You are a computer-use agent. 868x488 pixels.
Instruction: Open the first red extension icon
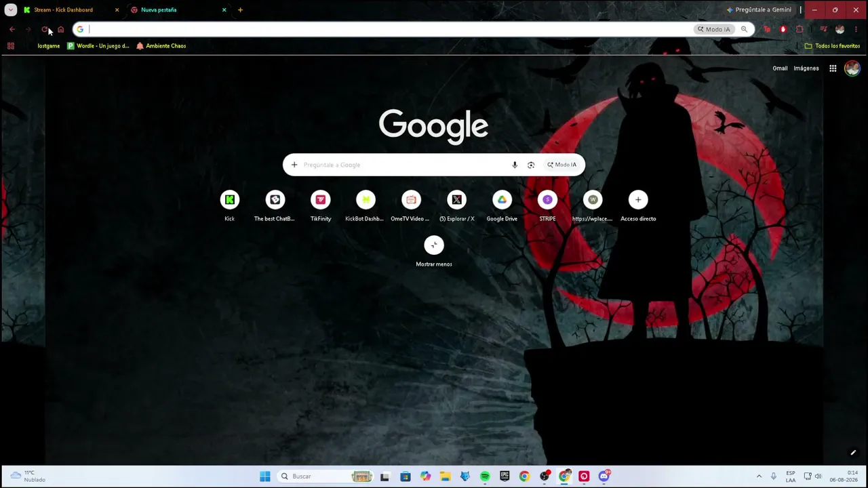(x=767, y=29)
